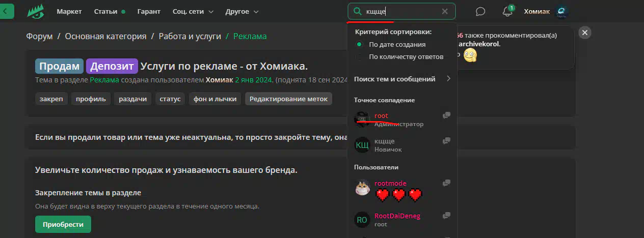Expand the Другое dropdown menu
This screenshot has height=238, width=644.
coord(243,11)
